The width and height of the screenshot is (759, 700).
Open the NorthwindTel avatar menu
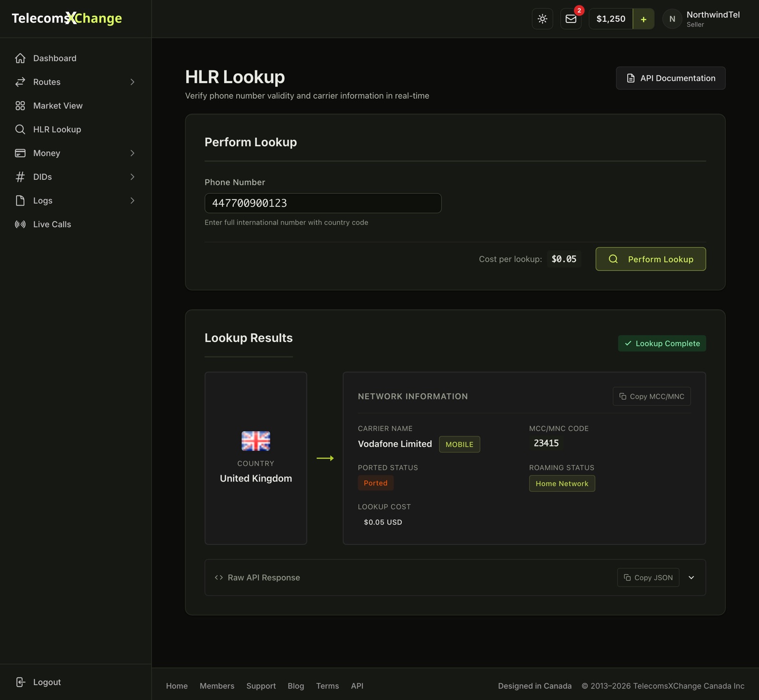coord(672,19)
